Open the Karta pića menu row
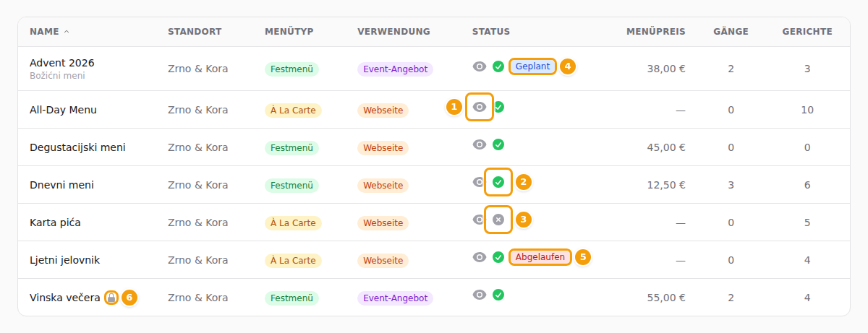The width and height of the screenshot is (868, 333). coord(434,222)
